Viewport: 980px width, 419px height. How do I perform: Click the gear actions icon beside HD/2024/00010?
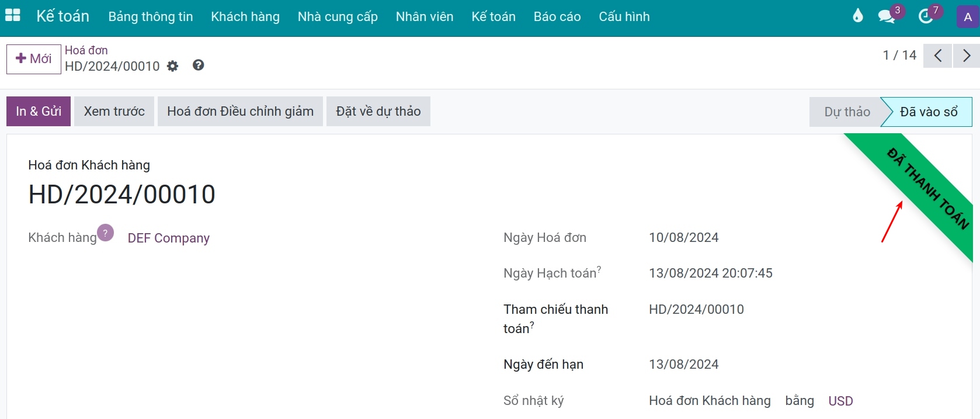[172, 66]
